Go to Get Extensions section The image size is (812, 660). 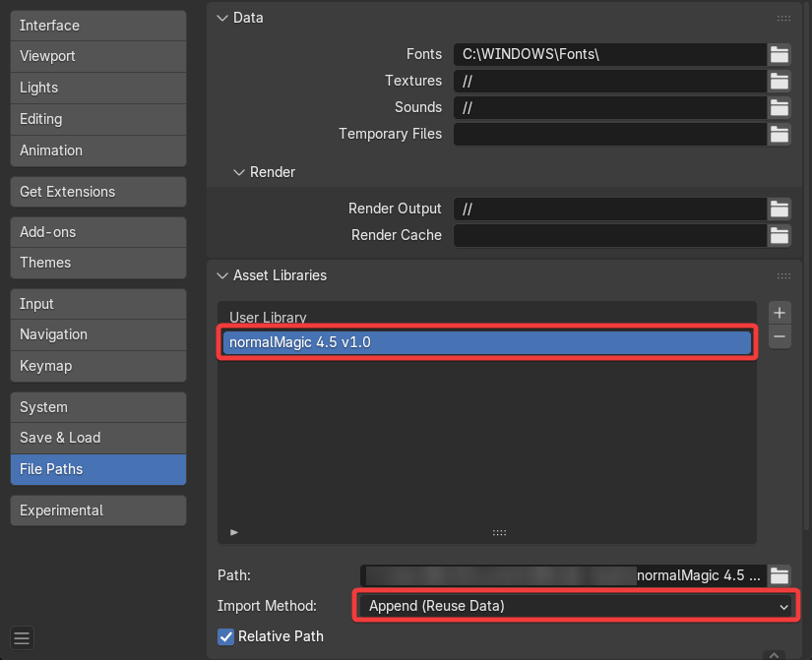pyautogui.click(x=97, y=192)
